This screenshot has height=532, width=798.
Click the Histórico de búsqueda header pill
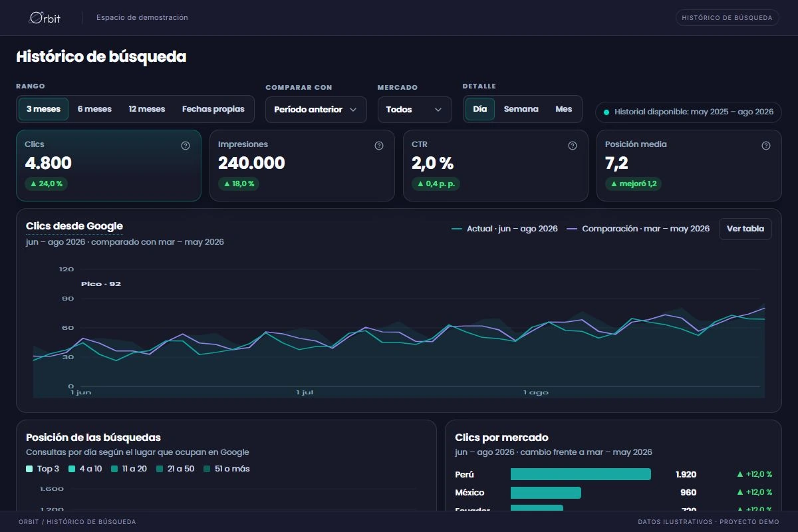tap(728, 18)
